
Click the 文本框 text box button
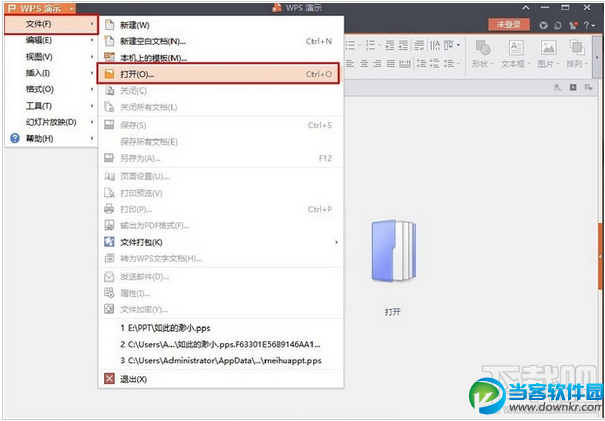pos(516,54)
